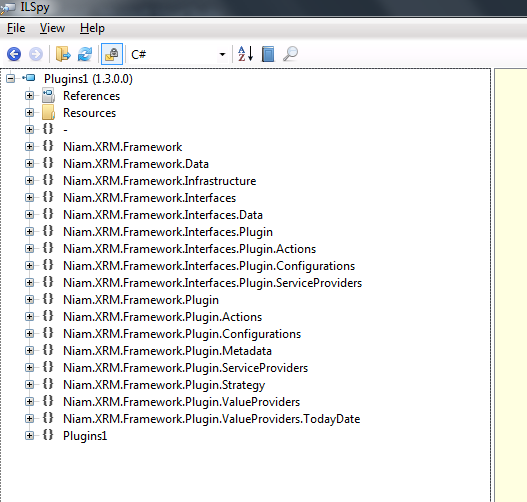
Task: Click the Back navigation arrow
Action: (14, 54)
